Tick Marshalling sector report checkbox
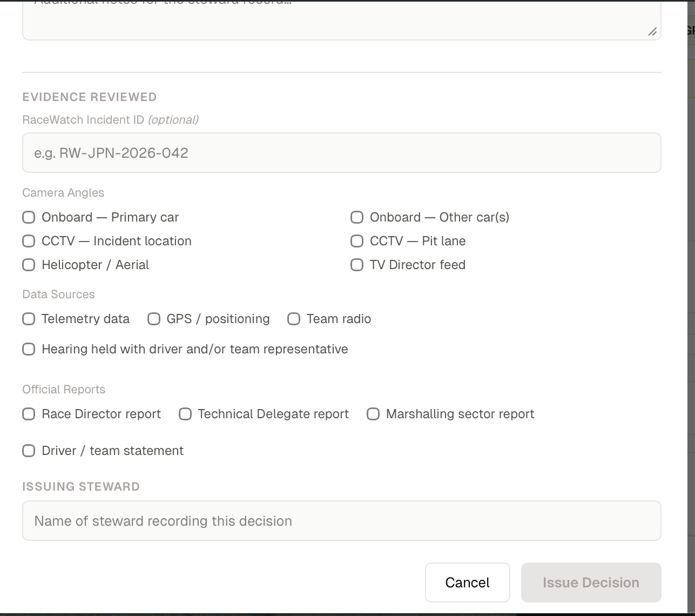The image size is (695, 616). (x=373, y=414)
